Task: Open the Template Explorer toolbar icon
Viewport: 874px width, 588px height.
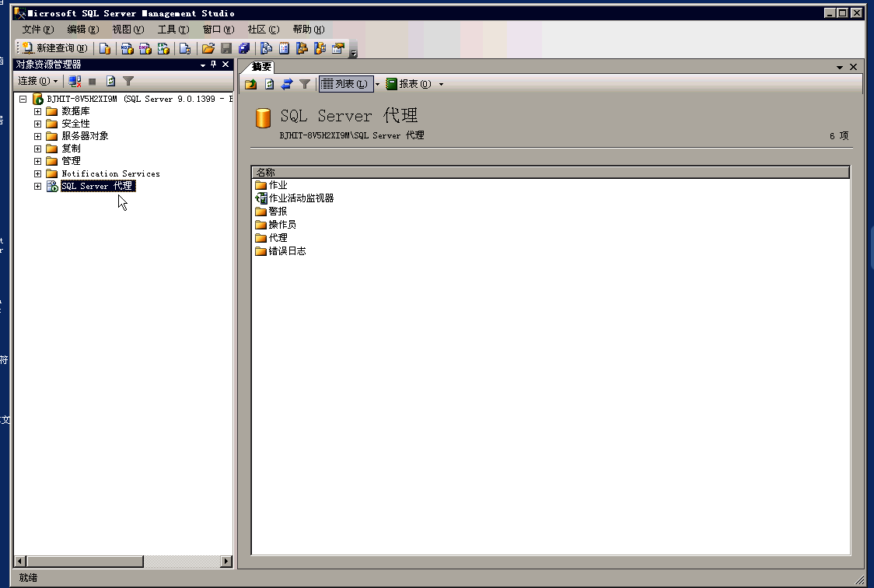Action: 320,48
